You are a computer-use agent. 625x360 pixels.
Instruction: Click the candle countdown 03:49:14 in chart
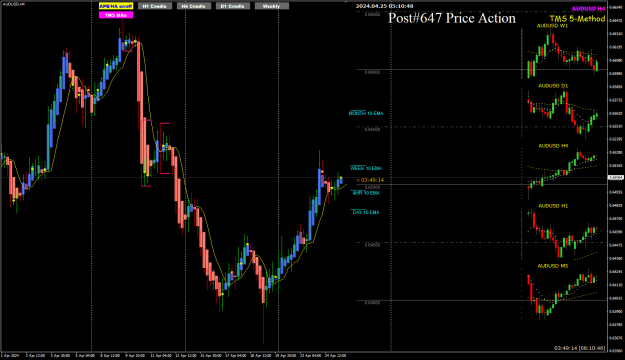click(371, 180)
